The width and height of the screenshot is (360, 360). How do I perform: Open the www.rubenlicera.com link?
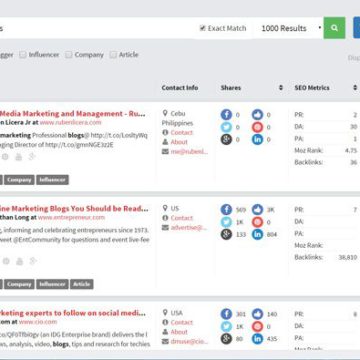(x=70, y=122)
